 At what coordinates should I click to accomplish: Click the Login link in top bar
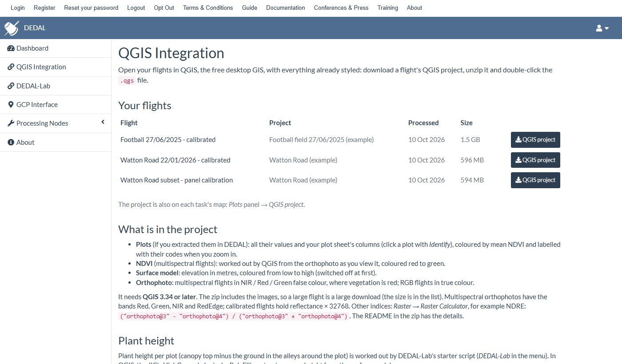18,8
